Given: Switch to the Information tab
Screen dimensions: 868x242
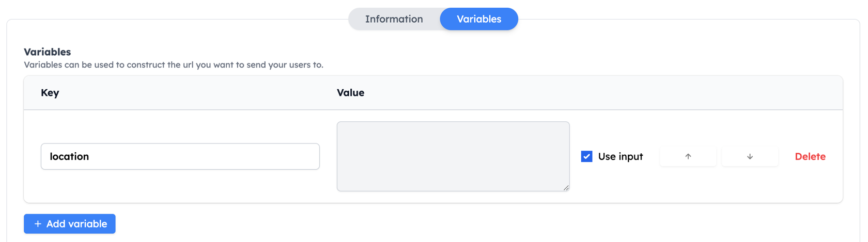Looking at the screenshot, I should coord(394,19).
